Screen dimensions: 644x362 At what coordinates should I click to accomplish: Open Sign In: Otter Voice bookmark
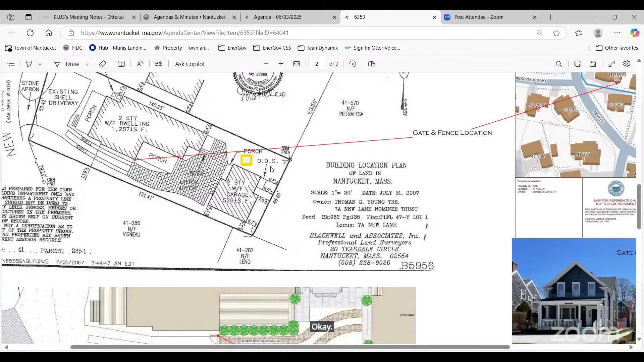(372, 48)
